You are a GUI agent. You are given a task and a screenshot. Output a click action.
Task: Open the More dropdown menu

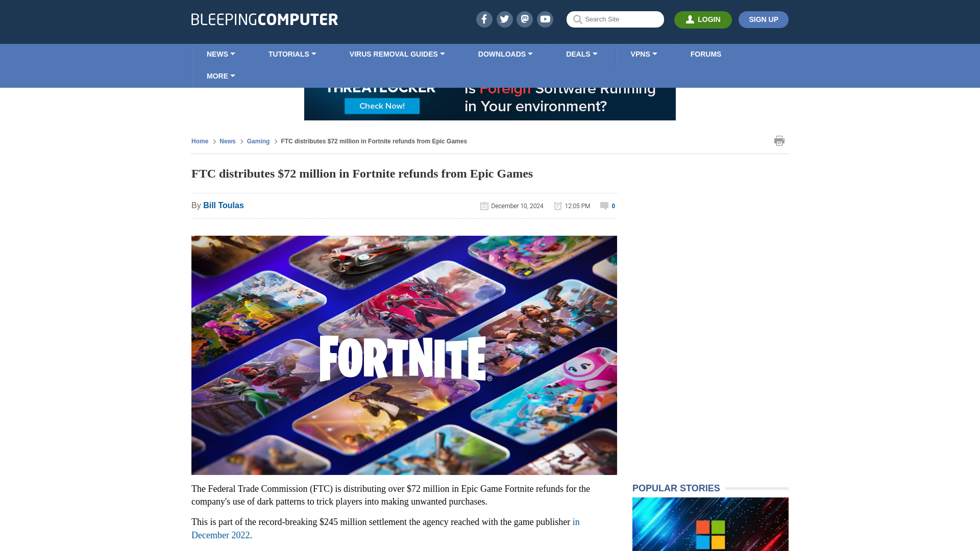coord(221,76)
